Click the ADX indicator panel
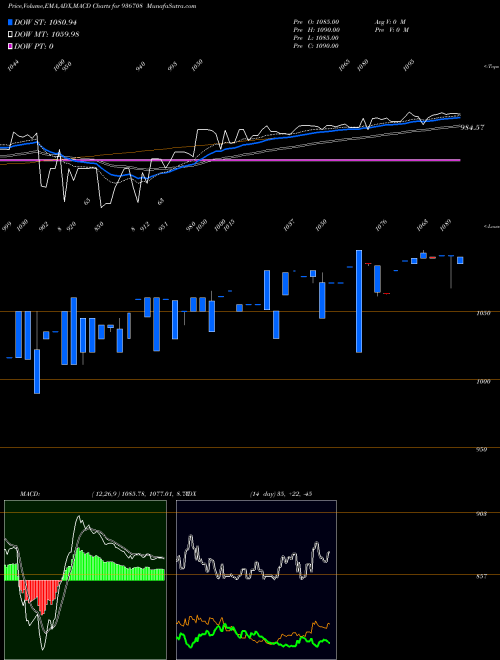This screenshot has width=500, height=660. [x=256, y=580]
